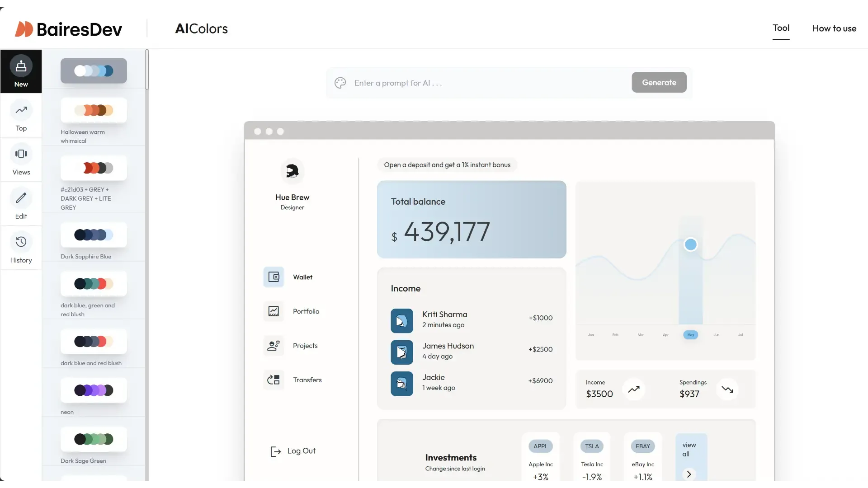
Task: Open the Top palettes section
Action: pos(21,116)
